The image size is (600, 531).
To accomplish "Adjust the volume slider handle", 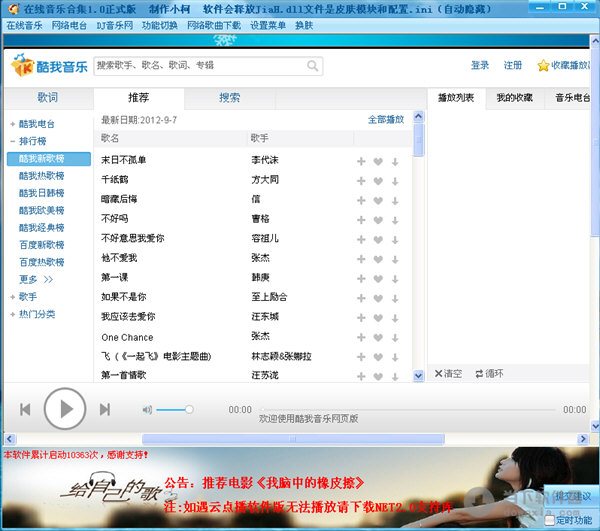I will (x=189, y=410).
